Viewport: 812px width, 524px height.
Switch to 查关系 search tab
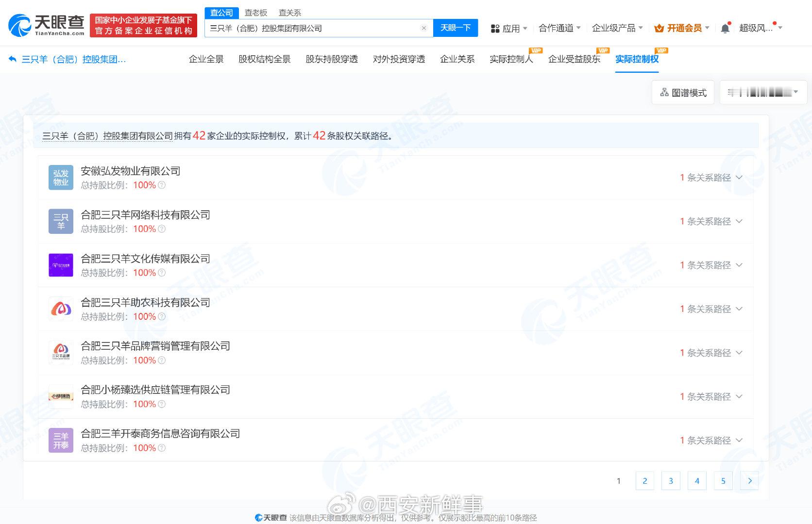coord(290,13)
